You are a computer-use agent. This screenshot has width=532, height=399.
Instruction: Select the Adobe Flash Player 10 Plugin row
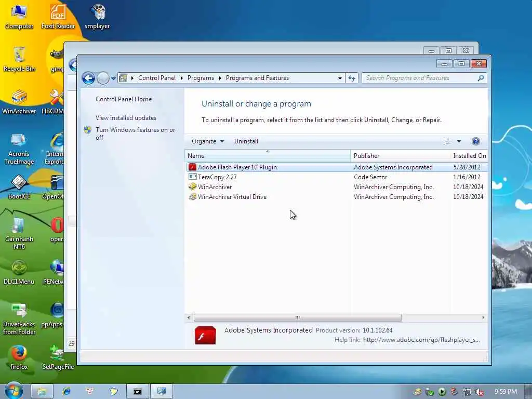click(336, 167)
